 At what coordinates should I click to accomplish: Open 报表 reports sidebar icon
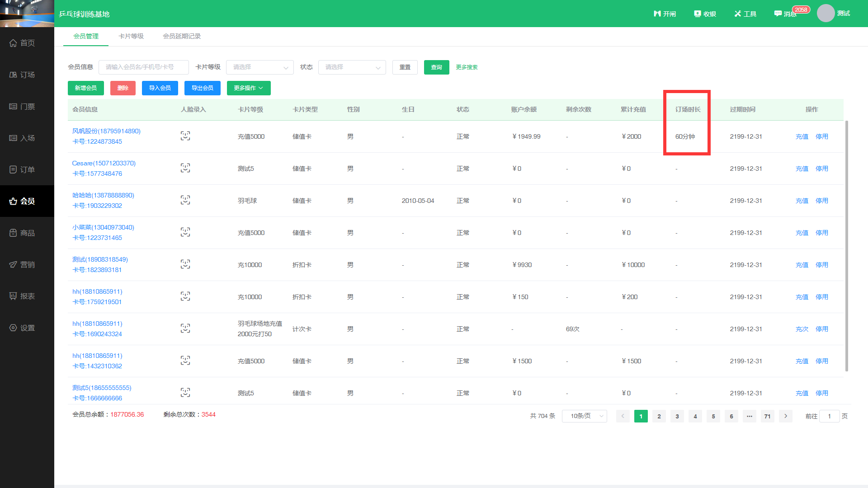(14, 296)
